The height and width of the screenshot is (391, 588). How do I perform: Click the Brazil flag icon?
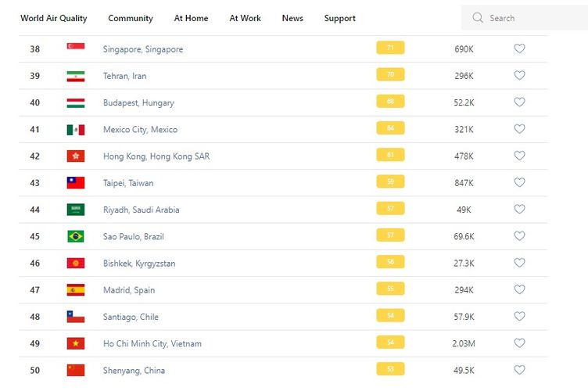tap(76, 236)
